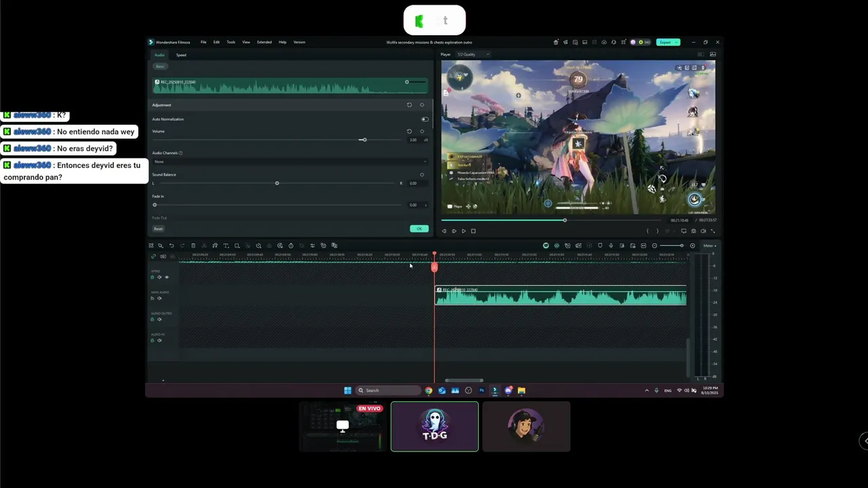Image resolution: width=868 pixels, height=488 pixels.
Task: Stop playback with the square stop button
Action: click(x=473, y=231)
